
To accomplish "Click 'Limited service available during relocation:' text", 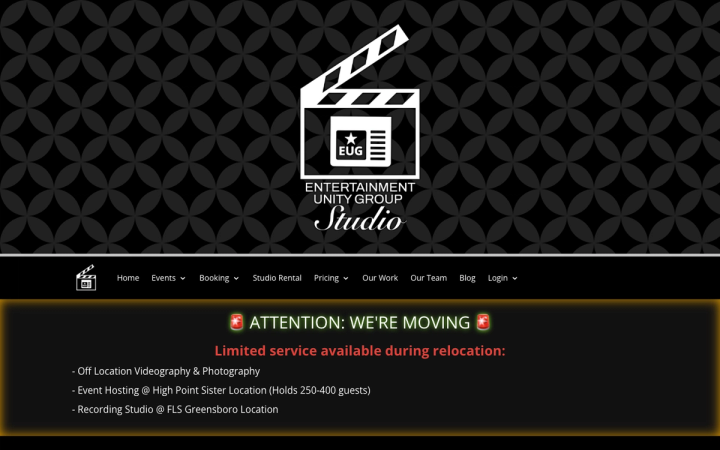I will (360, 350).
